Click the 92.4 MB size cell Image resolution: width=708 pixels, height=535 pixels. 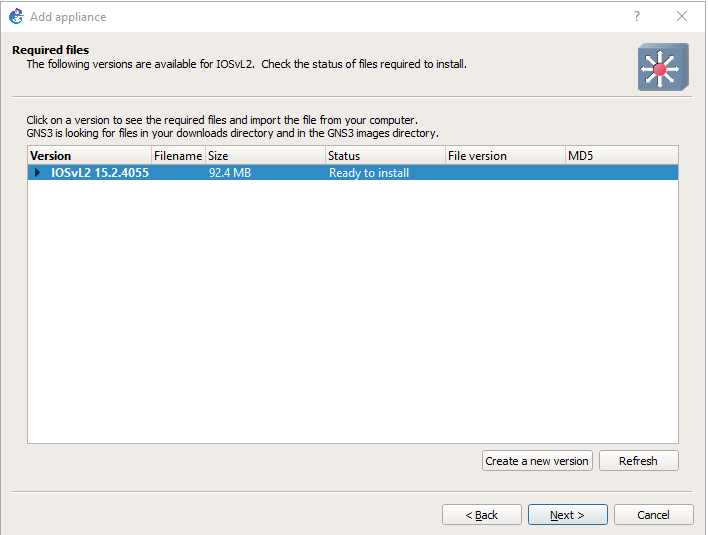(229, 173)
